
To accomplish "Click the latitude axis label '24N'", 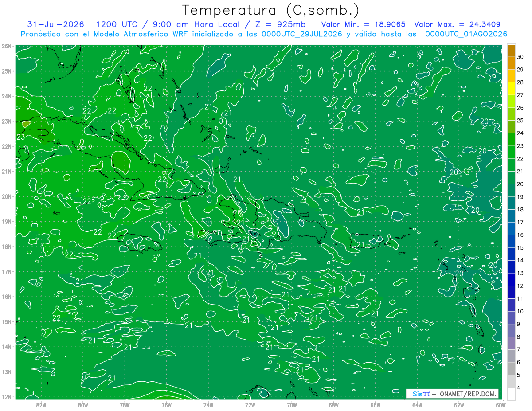I will point(7,96).
